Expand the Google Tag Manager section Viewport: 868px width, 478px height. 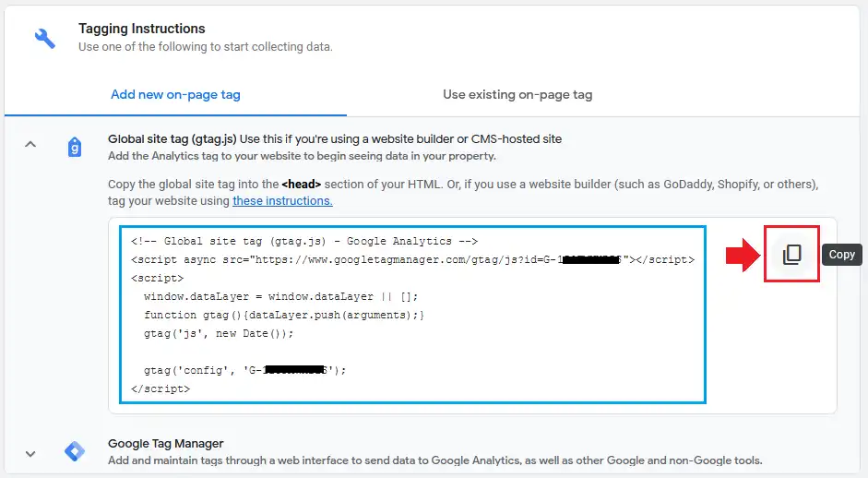click(x=30, y=454)
